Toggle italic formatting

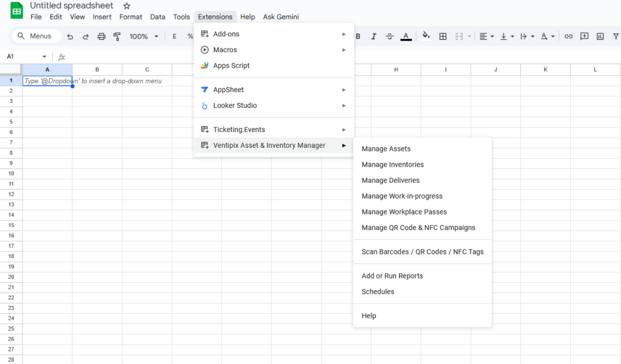click(374, 36)
